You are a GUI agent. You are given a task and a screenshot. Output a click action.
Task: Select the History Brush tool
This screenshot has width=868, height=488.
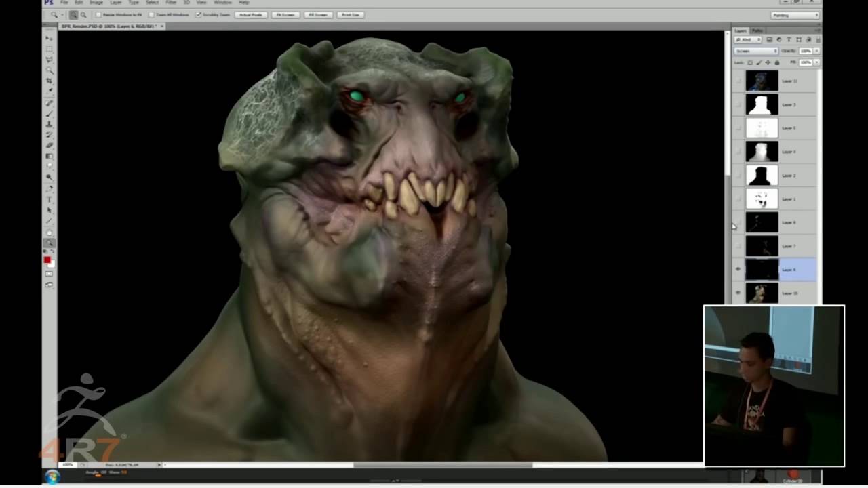click(50, 135)
